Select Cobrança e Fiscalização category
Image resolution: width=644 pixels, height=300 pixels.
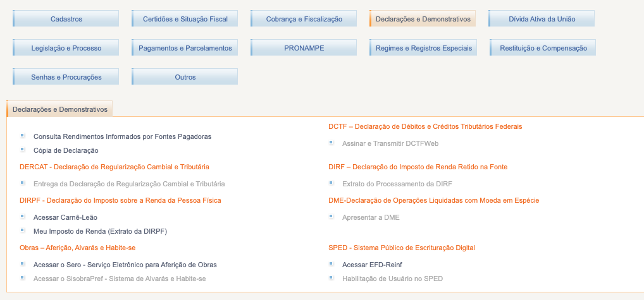click(x=304, y=19)
